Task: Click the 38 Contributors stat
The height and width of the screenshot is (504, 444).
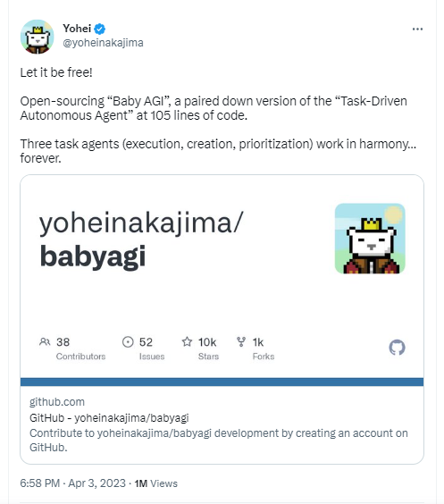Action: pyautogui.click(x=72, y=349)
